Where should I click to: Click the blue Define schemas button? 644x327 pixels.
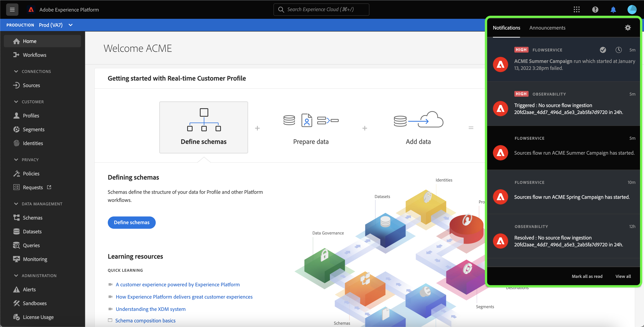point(132,222)
